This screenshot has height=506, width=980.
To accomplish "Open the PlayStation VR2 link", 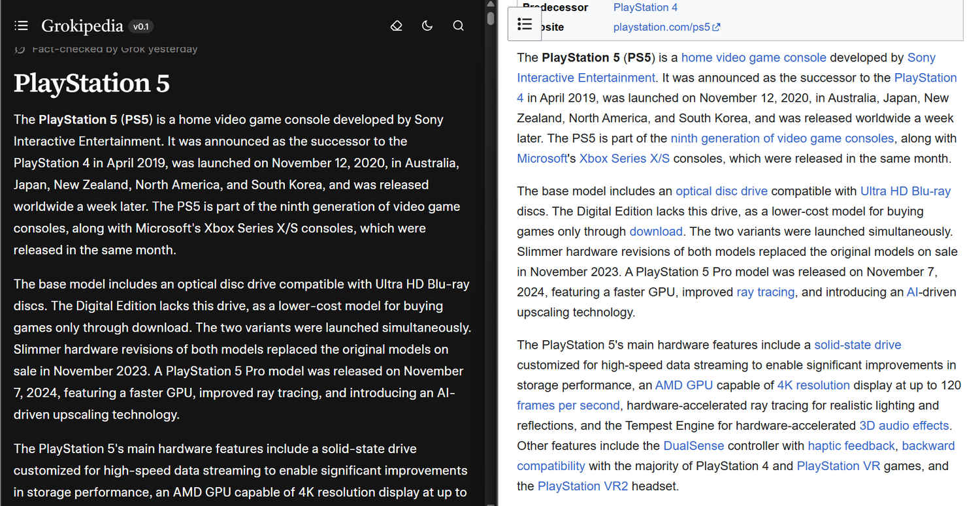I will click(x=582, y=486).
